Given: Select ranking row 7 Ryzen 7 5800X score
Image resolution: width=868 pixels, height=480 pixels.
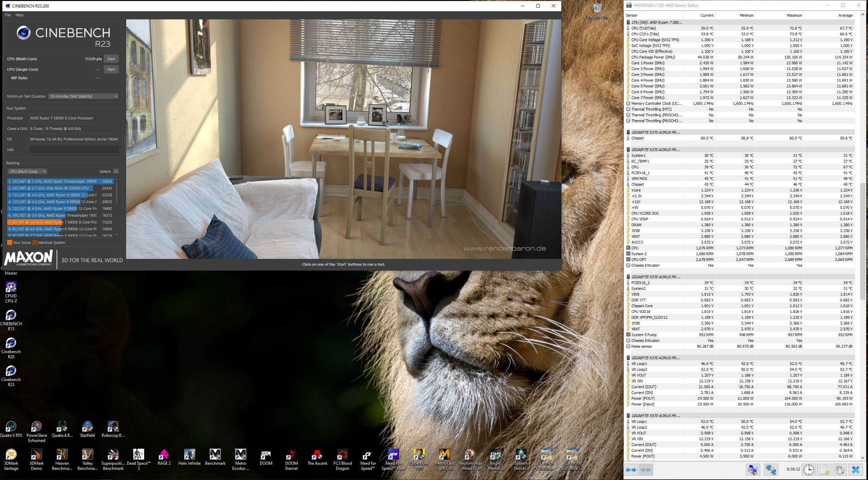Looking at the screenshot, I should click(x=60, y=222).
